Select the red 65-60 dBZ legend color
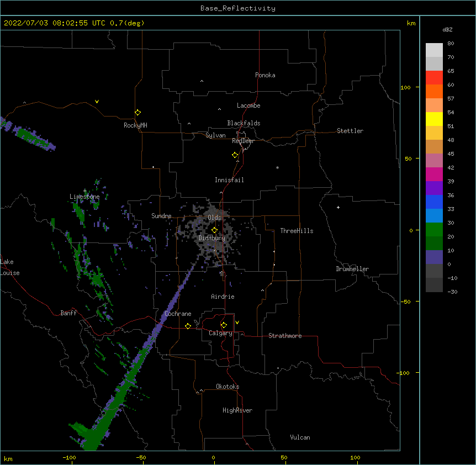This screenshot has height=465, width=476. coord(434,77)
